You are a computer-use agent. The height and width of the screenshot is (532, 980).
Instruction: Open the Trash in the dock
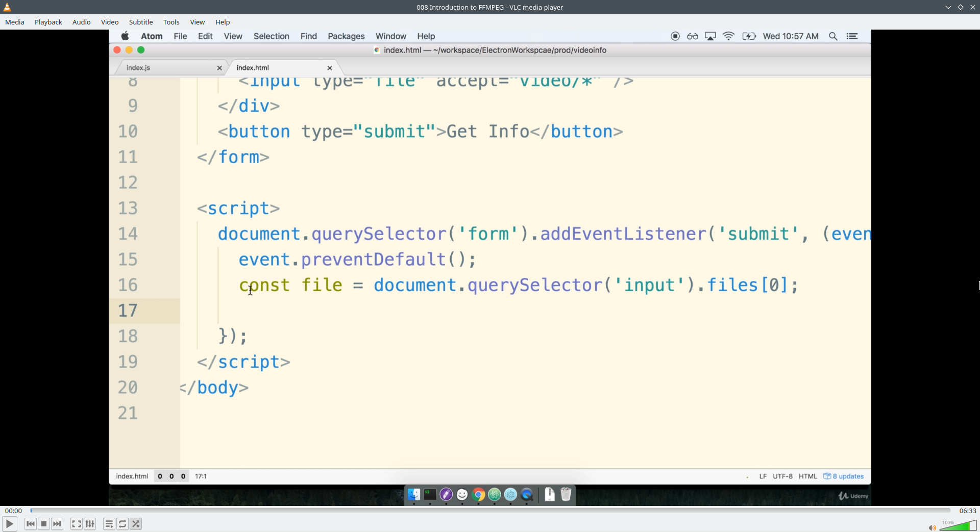[x=566, y=494]
